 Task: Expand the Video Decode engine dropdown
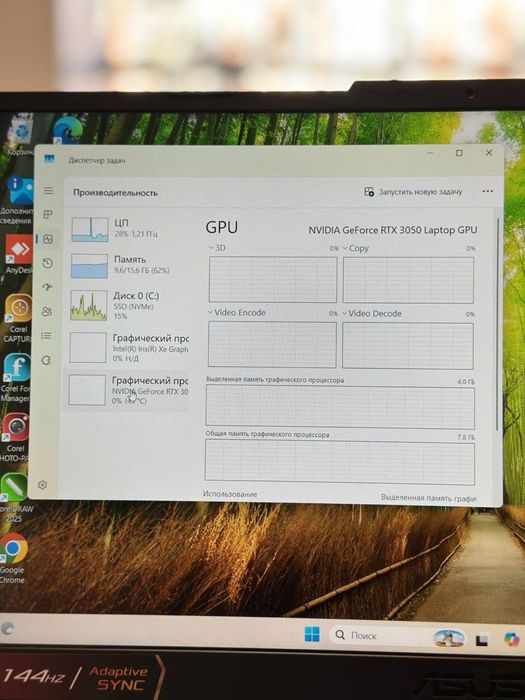(x=344, y=313)
